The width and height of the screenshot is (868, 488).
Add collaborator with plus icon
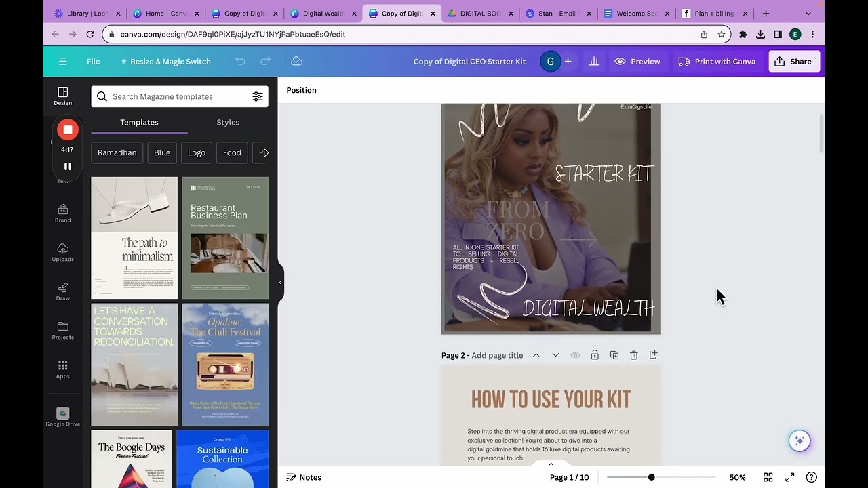pyautogui.click(x=568, y=62)
